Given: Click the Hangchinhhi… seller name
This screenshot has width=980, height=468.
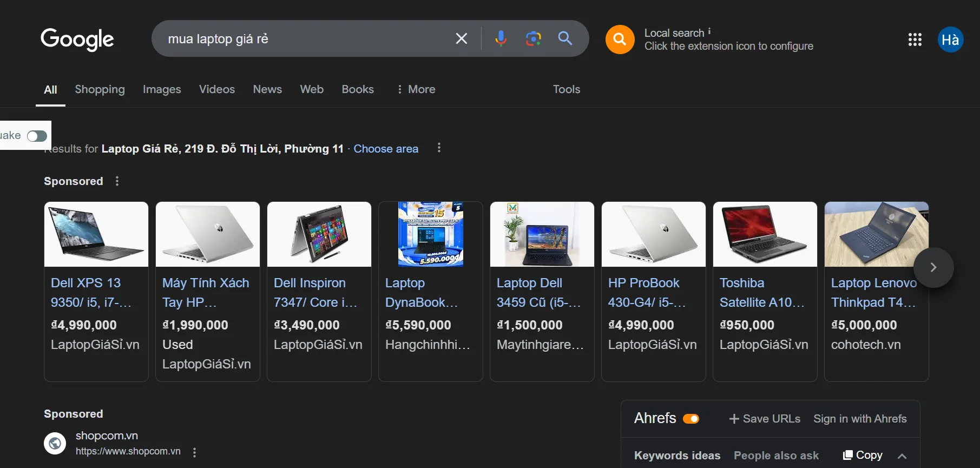Looking at the screenshot, I should pos(428,345).
